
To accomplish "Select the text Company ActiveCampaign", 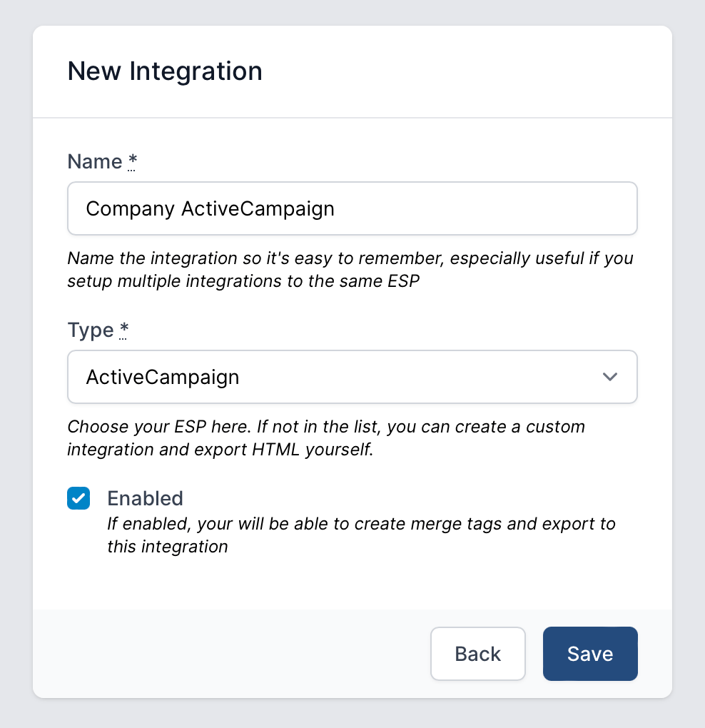I will coord(210,208).
